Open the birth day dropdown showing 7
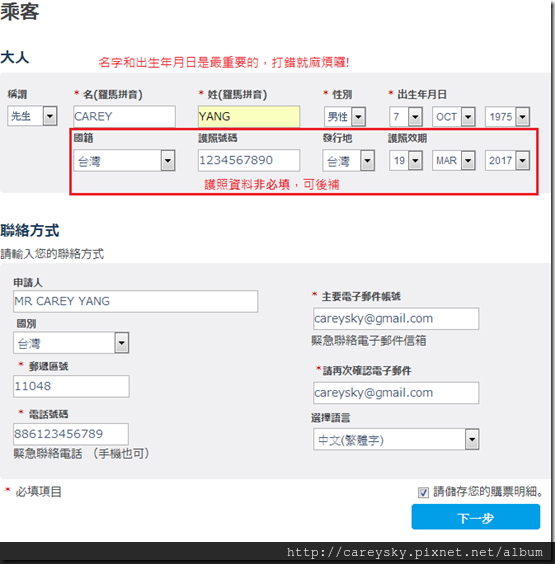This screenshot has height=564, width=555. pyautogui.click(x=405, y=117)
